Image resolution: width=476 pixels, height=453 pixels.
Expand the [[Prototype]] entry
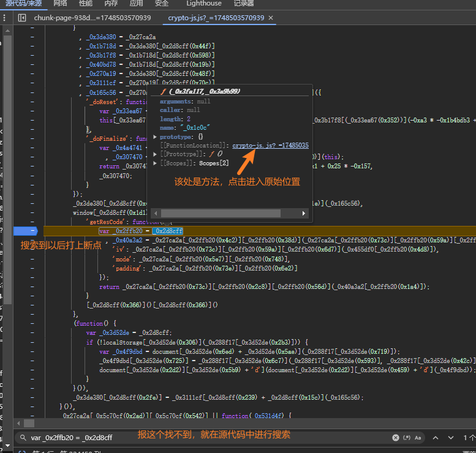click(x=155, y=154)
